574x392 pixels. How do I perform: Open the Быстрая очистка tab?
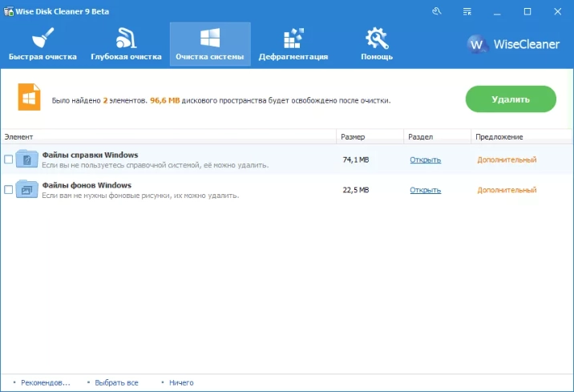point(42,44)
